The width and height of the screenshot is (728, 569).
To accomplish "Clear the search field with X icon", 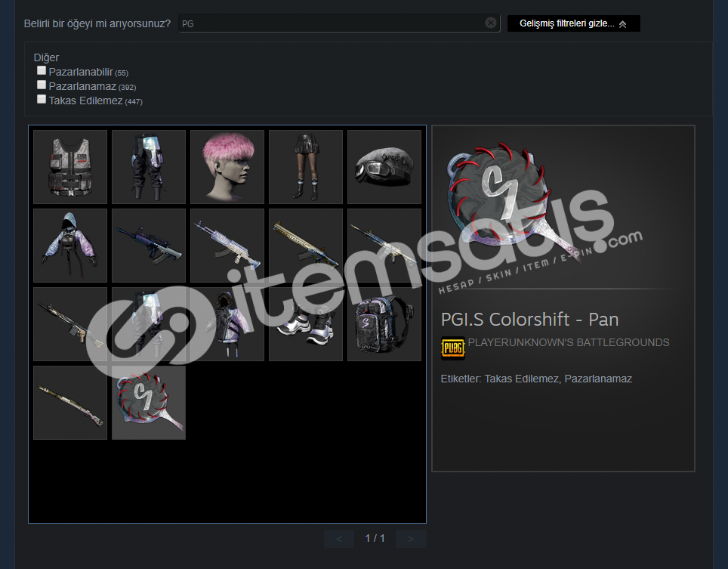I will pos(490,23).
